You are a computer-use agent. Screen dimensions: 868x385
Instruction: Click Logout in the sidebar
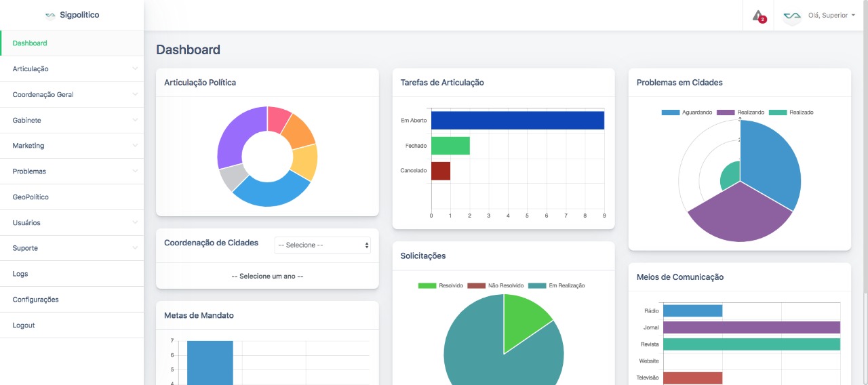click(x=24, y=325)
